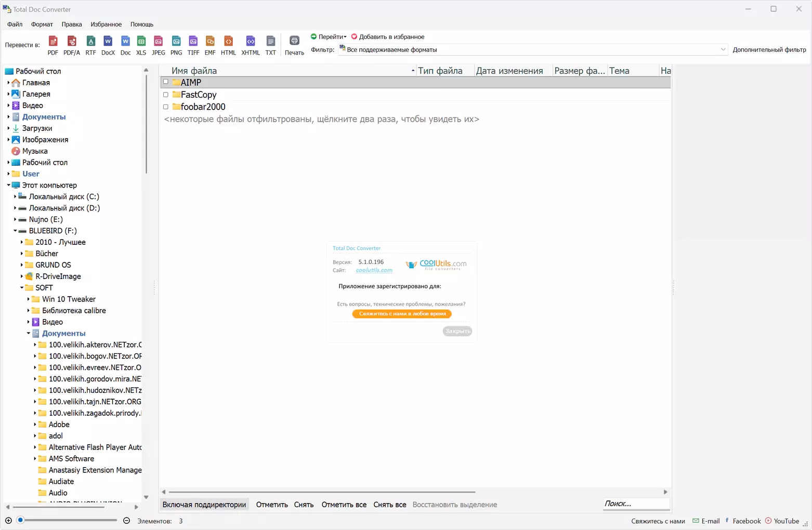Screen dimensions: 812x530
Task: Open the Файл menu
Action: [15, 24]
